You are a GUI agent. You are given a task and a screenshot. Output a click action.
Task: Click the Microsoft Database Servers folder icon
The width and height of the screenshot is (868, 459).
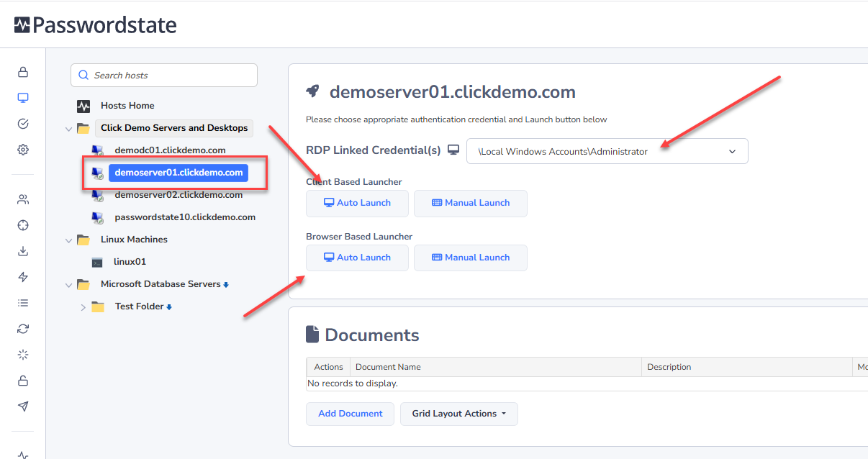tap(83, 284)
